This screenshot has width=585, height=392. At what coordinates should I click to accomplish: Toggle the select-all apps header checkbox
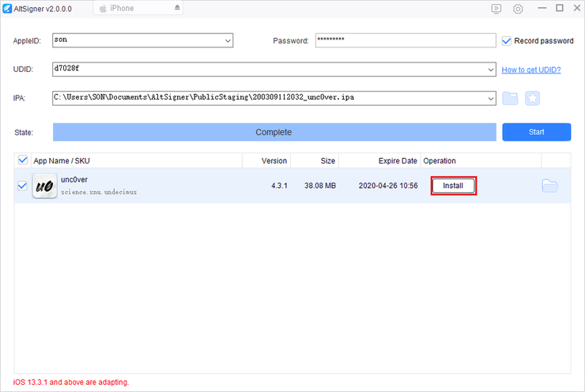(x=23, y=160)
